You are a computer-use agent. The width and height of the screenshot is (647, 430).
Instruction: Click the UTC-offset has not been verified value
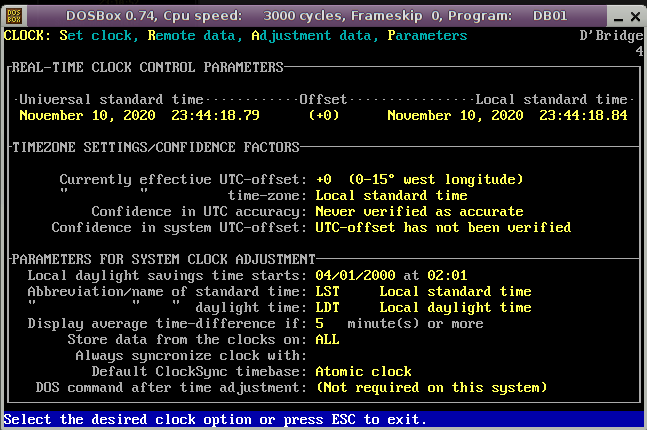[x=443, y=227]
